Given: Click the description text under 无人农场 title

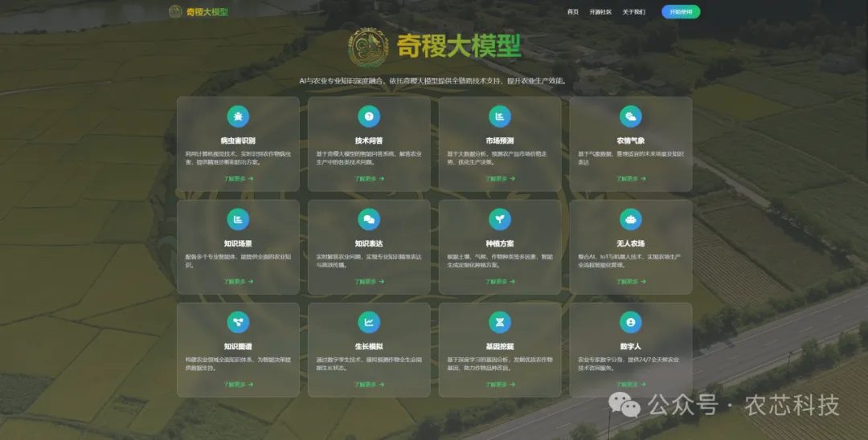Looking at the screenshot, I should (629, 261).
